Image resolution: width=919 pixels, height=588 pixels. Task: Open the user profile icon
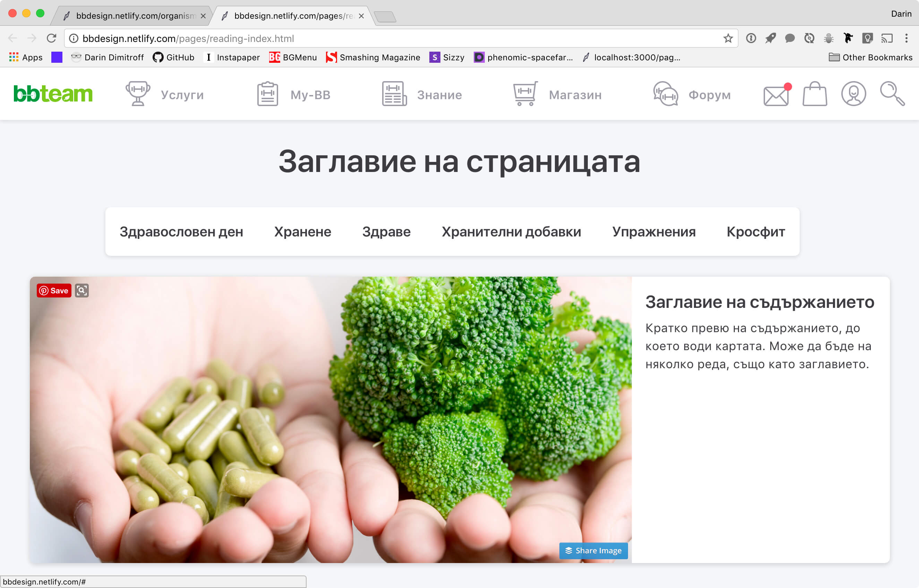(853, 94)
